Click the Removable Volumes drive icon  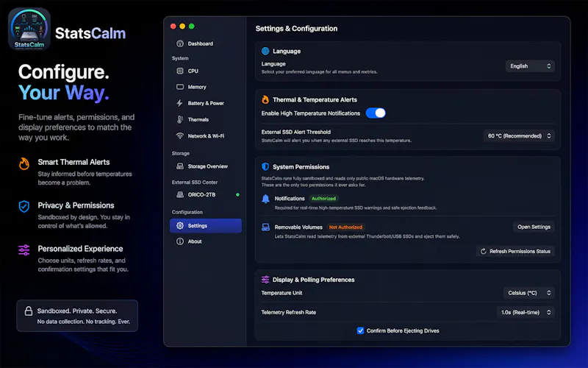265,227
